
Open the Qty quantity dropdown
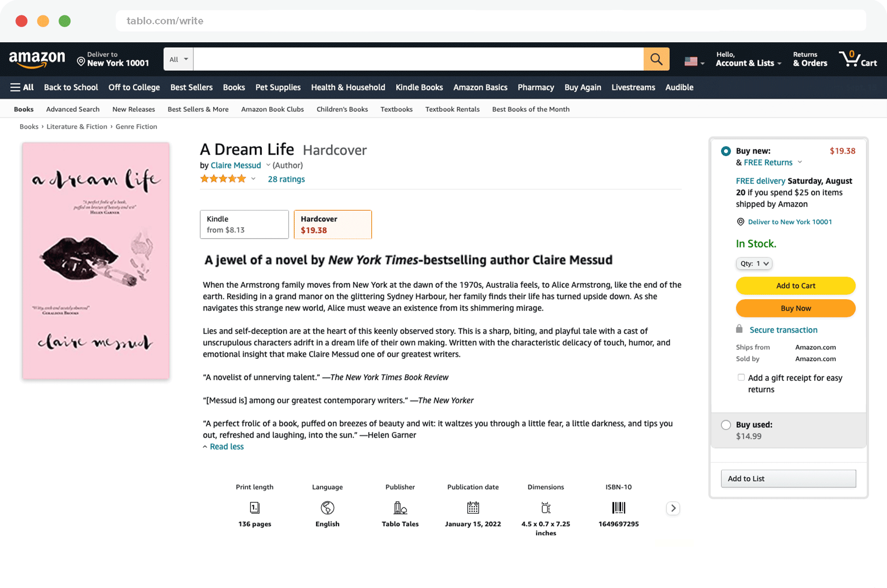(754, 263)
